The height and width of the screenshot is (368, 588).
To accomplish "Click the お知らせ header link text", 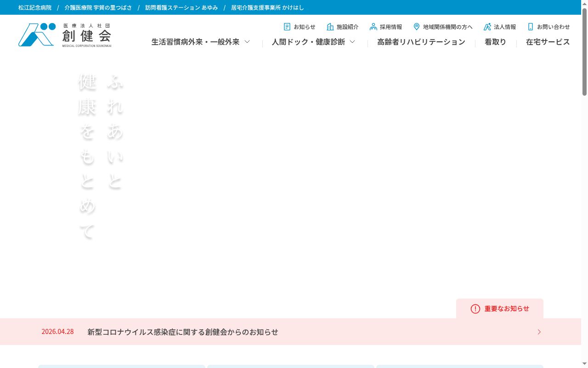I will tap(305, 27).
